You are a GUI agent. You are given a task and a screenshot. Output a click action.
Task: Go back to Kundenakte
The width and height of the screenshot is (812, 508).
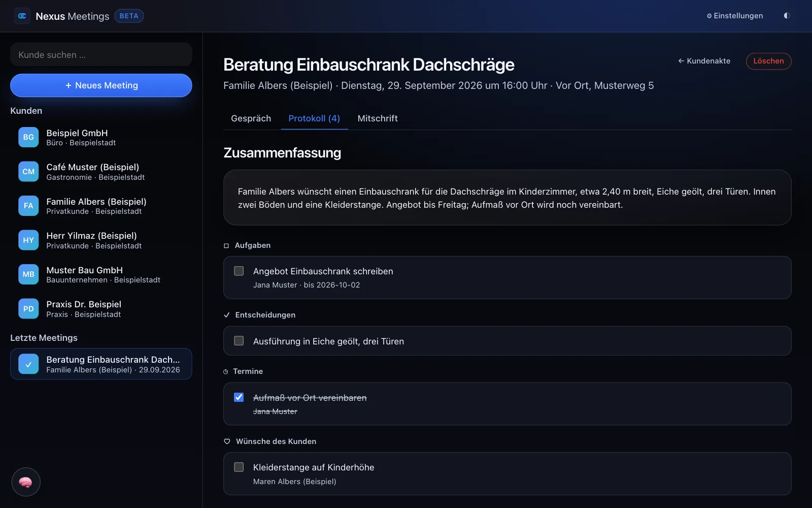tap(704, 61)
